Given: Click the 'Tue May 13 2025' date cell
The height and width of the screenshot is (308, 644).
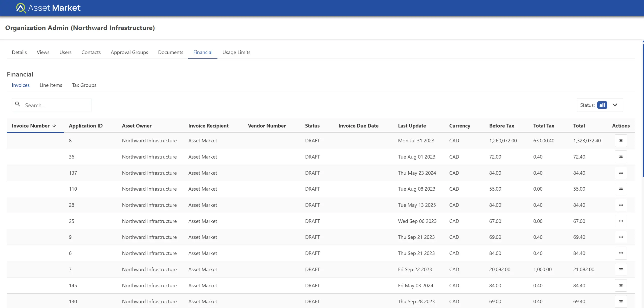Looking at the screenshot, I should [417, 205].
